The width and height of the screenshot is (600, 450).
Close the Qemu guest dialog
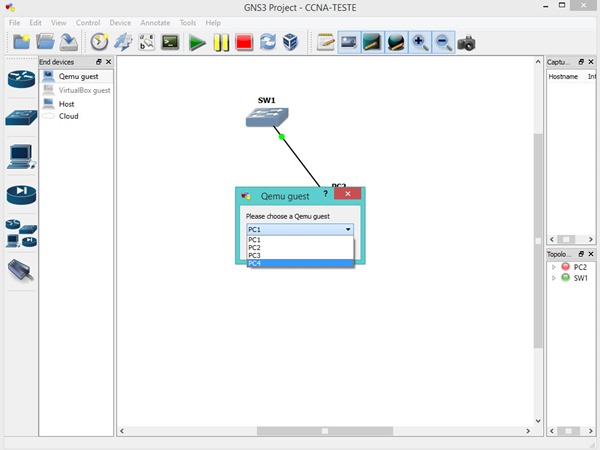347,194
